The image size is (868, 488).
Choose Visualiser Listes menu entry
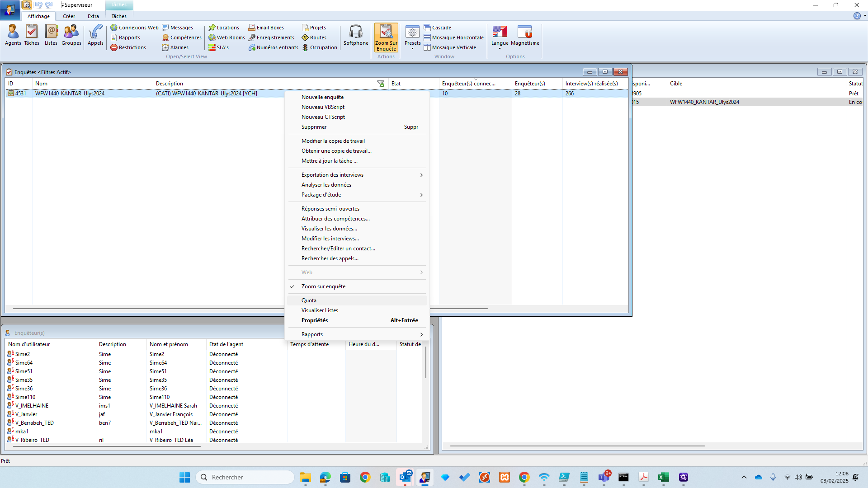click(357, 310)
